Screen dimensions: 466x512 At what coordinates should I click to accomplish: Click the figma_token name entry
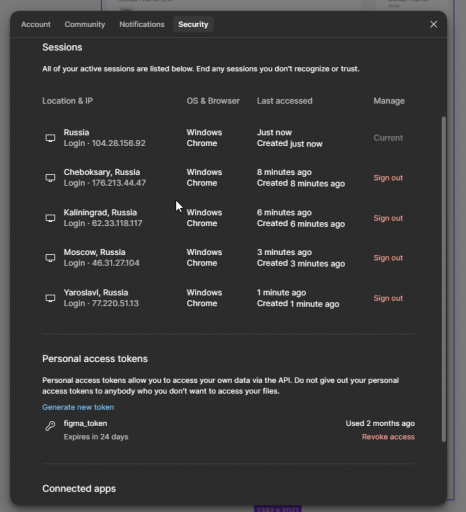tap(85, 423)
